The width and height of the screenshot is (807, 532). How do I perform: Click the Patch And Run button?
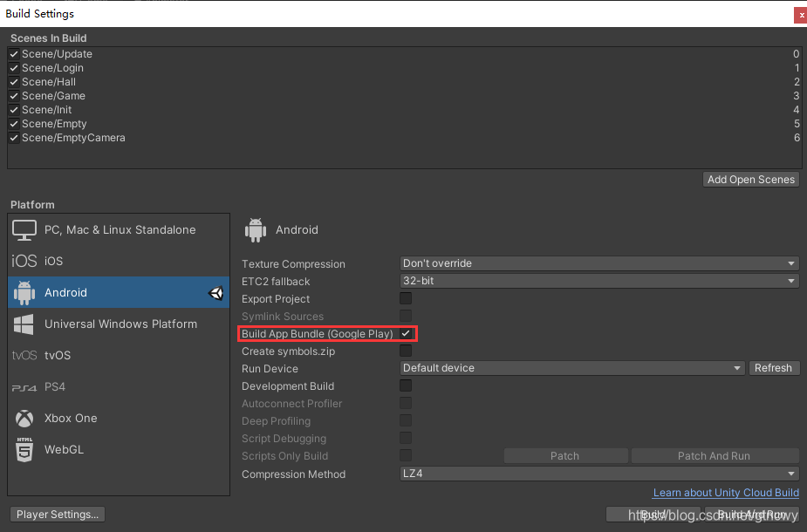(715, 456)
